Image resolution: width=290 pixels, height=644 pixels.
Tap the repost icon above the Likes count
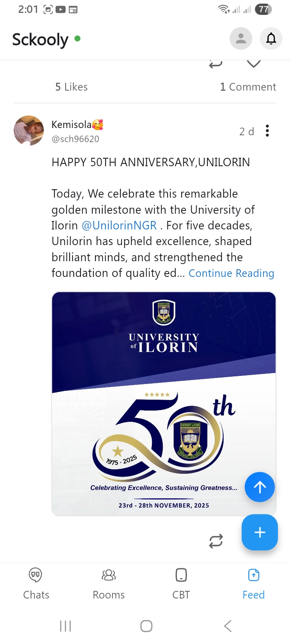click(x=216, y=64)
